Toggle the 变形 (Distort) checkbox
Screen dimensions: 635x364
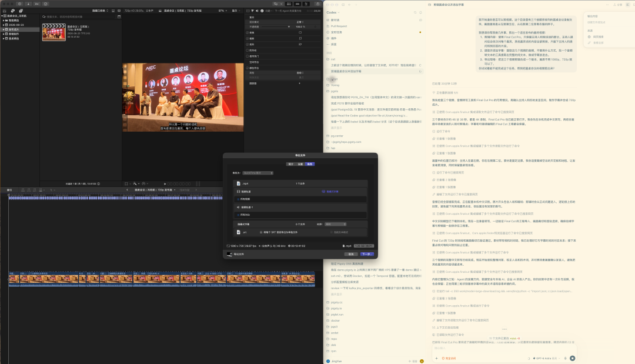click(248, 45)
